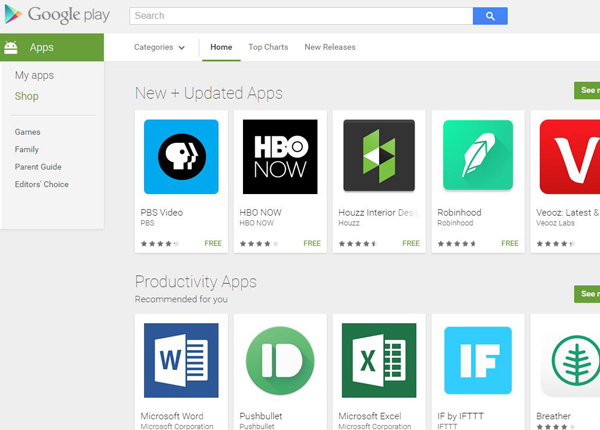The width and height of the screenshot is (600, 430).
Task: Click the Breather tree icon
Action: pyautogui.click(x=572, y=361)
